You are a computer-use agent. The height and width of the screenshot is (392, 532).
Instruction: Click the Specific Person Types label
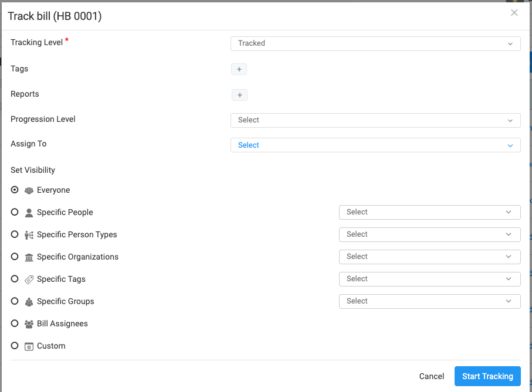coord(77,234)
